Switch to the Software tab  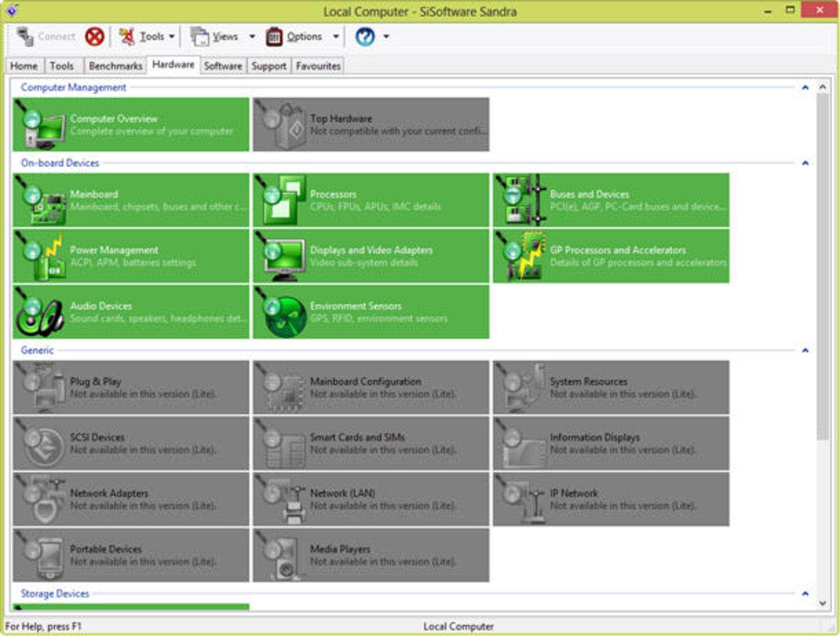pos(223,66)
